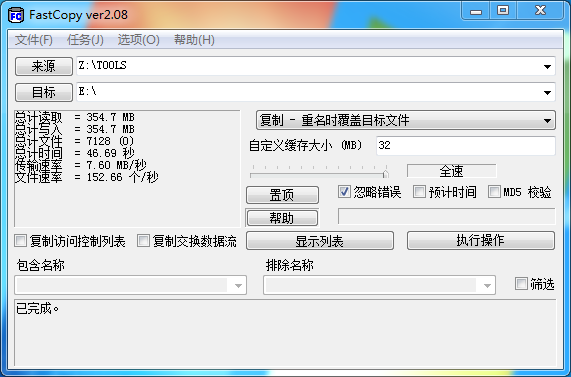Image resolution: width=571 pixels, height=377 pixels.
Task: Click the 总计时间 = 46.69 秒 line
Action: 75,153
